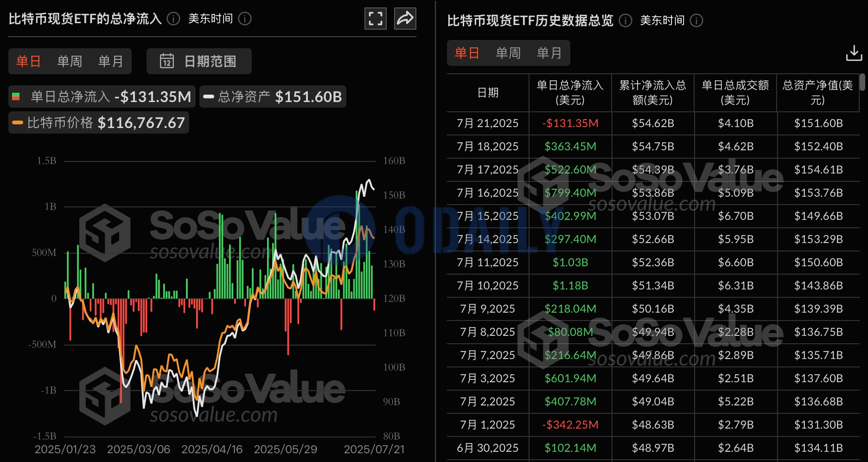Image resolution: width=868 pixels, height=462 pixels.
Task: Switch history table to 单周
Action: click(508, 53)
